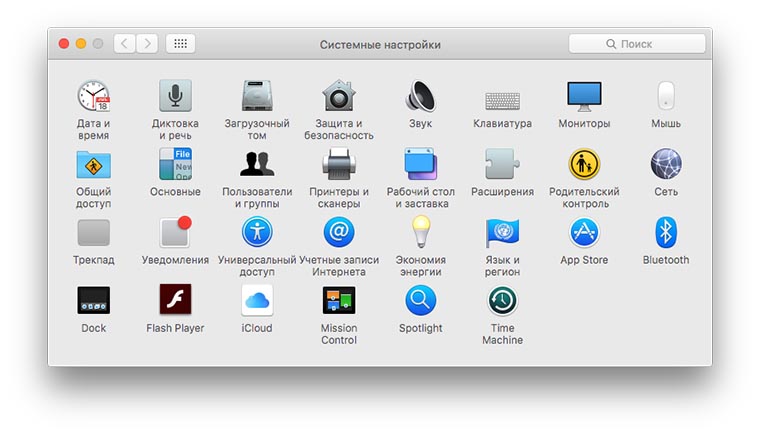Open Расширения puzzle piece icon

pyautogui.click(x=502, y=164)
